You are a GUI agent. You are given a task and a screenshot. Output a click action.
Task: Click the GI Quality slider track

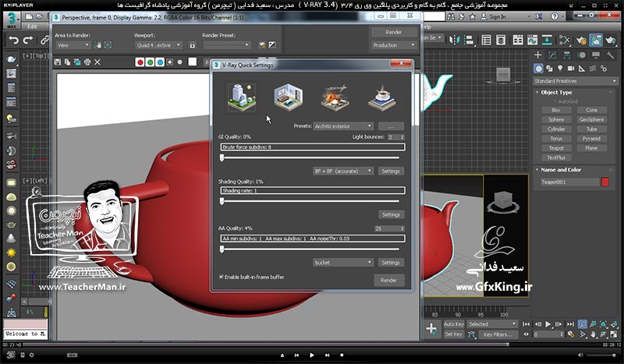pyautogui.click(x=310, y=157)
